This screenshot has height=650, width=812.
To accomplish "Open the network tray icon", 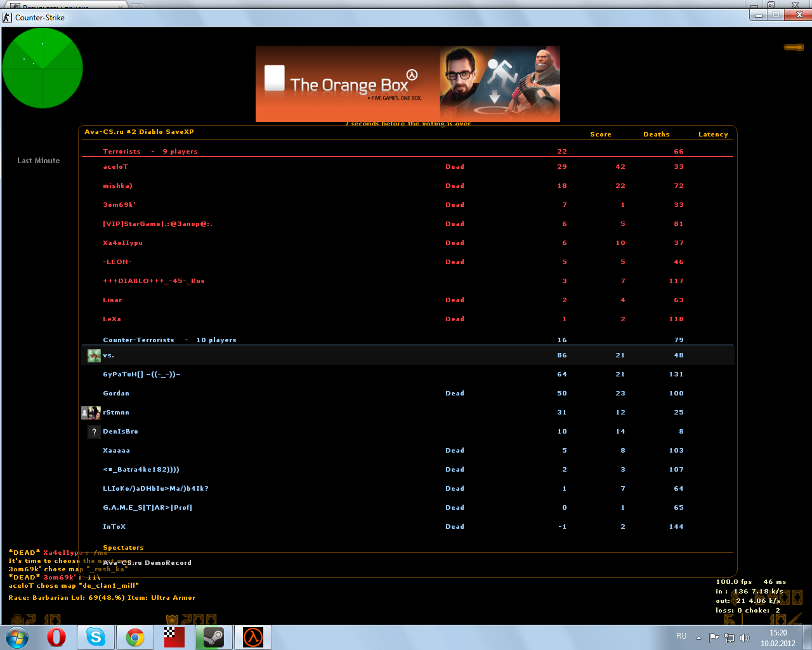I will [730, 638].
